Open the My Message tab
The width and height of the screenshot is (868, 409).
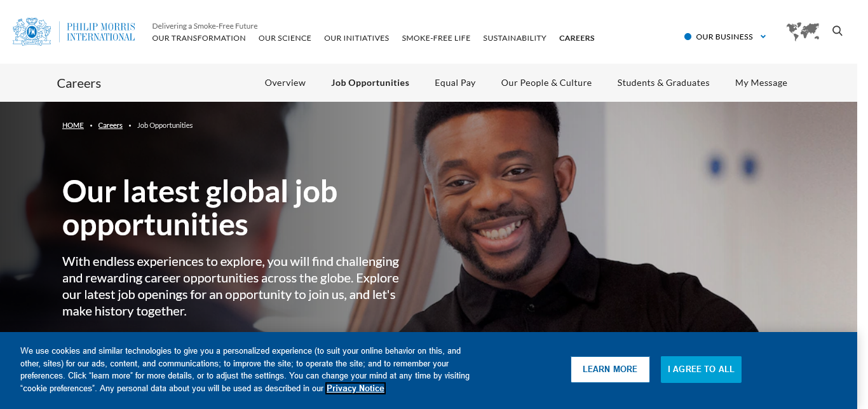(x=761, y=83)
